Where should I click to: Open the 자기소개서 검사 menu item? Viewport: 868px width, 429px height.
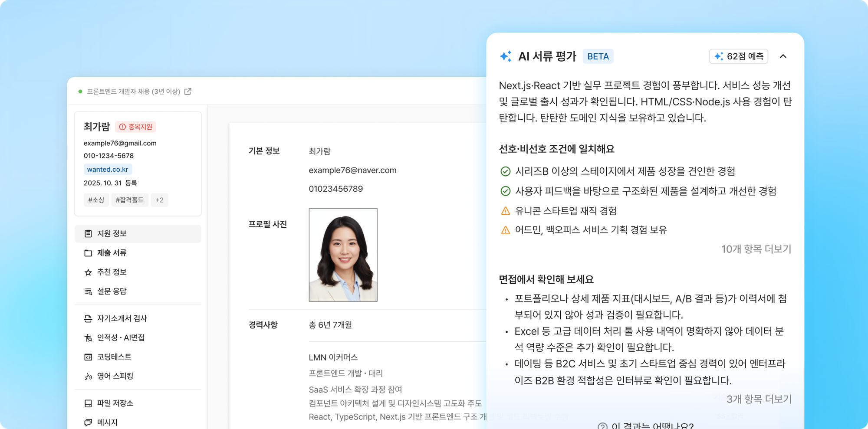(138, 319)
